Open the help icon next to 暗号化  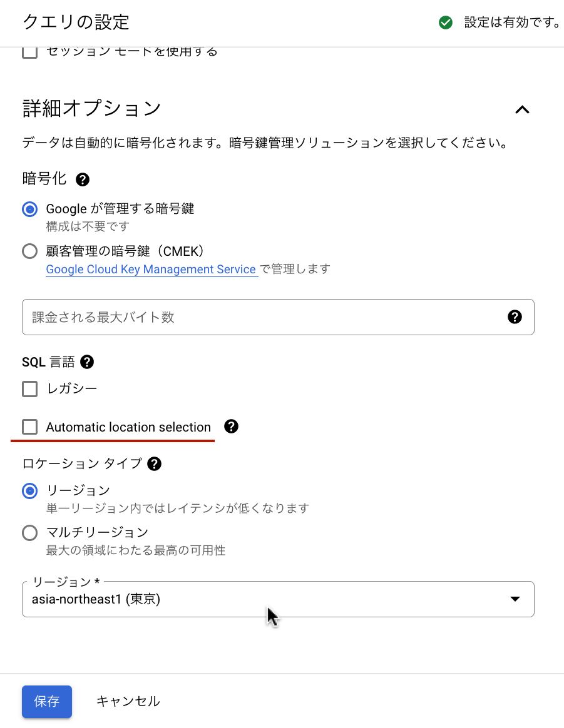tap(82, 179)
